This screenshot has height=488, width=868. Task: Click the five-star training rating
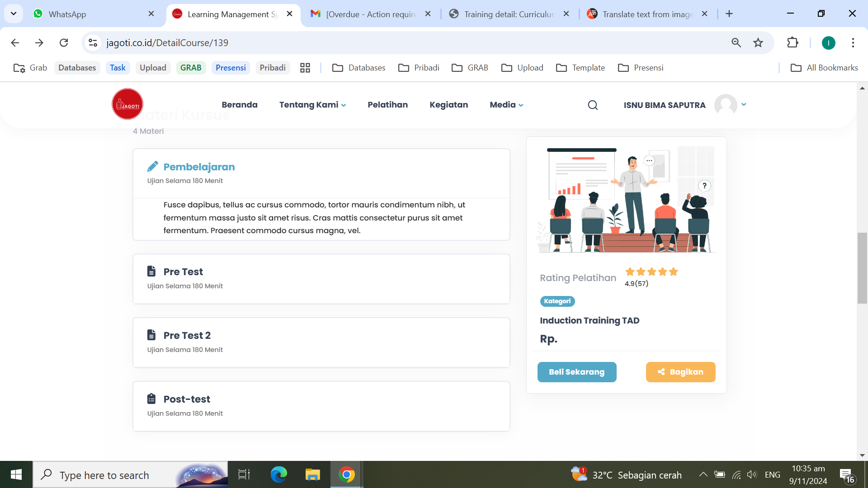click(x=651, y=272)
